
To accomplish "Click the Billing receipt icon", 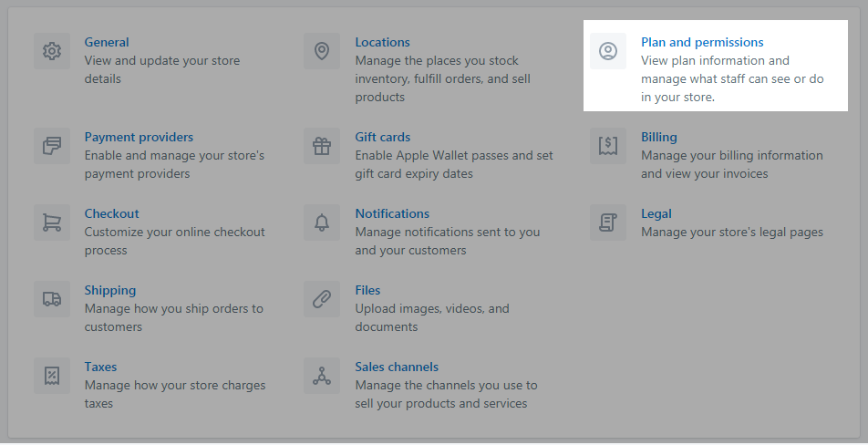I will (608, 146).
